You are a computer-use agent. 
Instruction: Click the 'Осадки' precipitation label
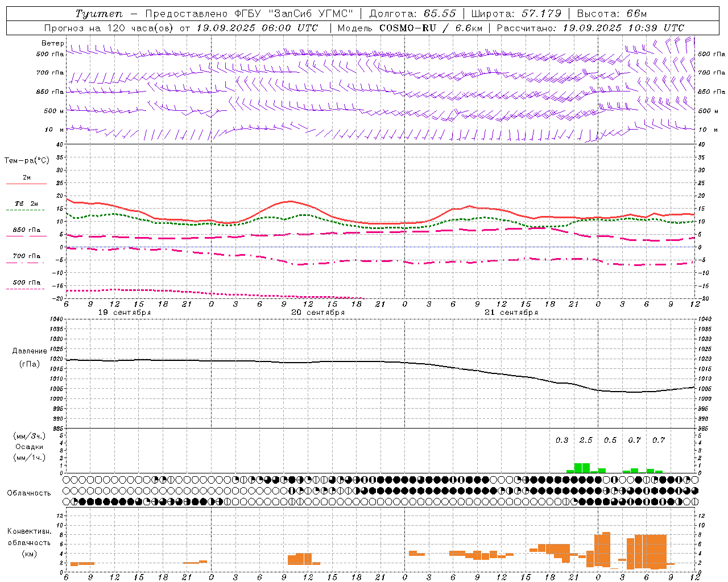tap(30, 447)
